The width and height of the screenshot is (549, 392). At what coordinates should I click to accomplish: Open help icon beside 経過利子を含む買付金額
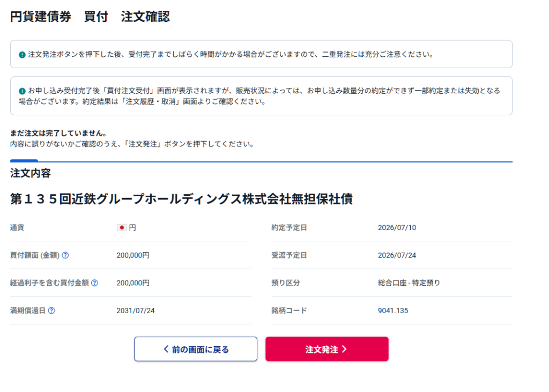(x=94, y=283)
